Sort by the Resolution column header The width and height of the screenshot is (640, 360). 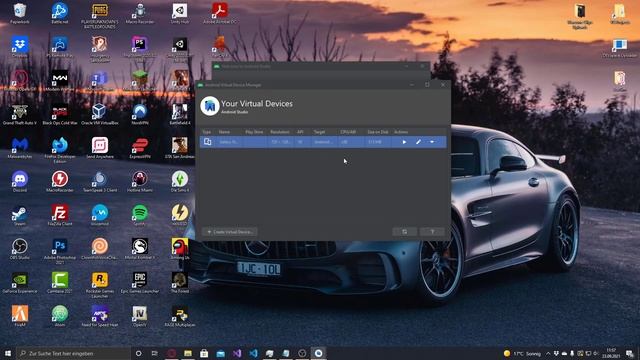(x=280, y=132)
